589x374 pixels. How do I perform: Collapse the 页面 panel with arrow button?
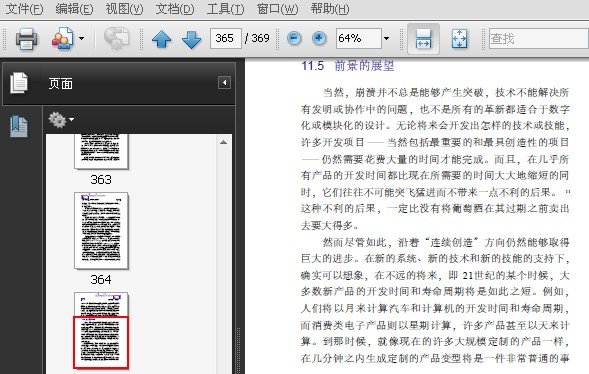[x=224, y=83]
